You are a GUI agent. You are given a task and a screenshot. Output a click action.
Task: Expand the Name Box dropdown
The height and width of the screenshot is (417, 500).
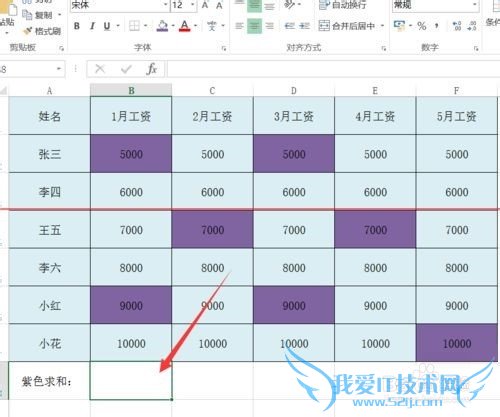[x=59, y=69]
